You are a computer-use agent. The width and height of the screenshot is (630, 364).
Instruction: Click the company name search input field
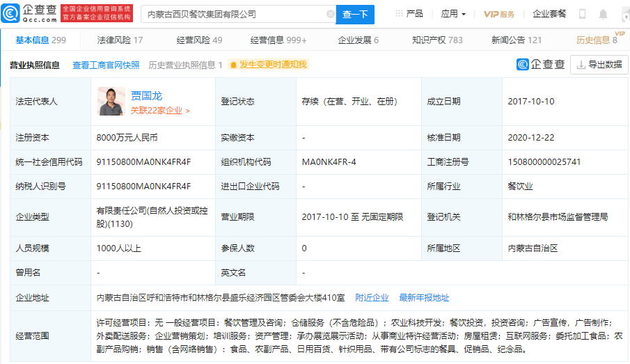pos(238,15)
